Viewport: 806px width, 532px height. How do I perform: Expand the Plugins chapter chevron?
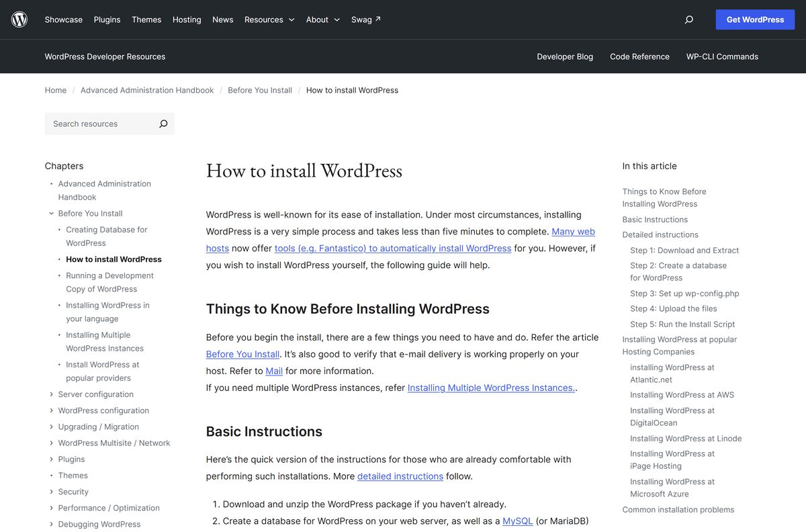point(51,459)
